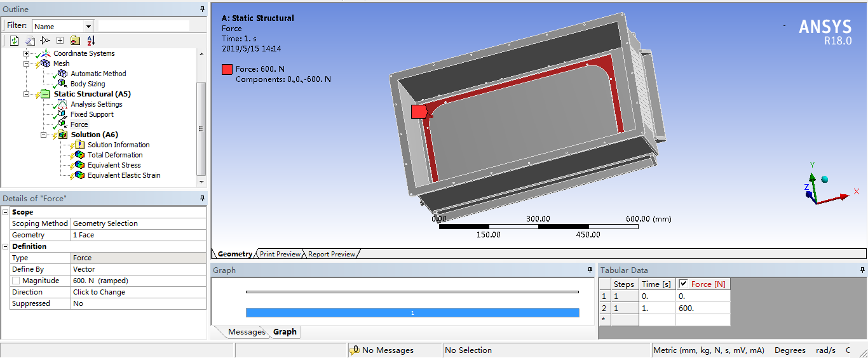Click the Outline filter text input field
Image resolution: width=868 pixels, height=358 pixels.
coord(144,26)
